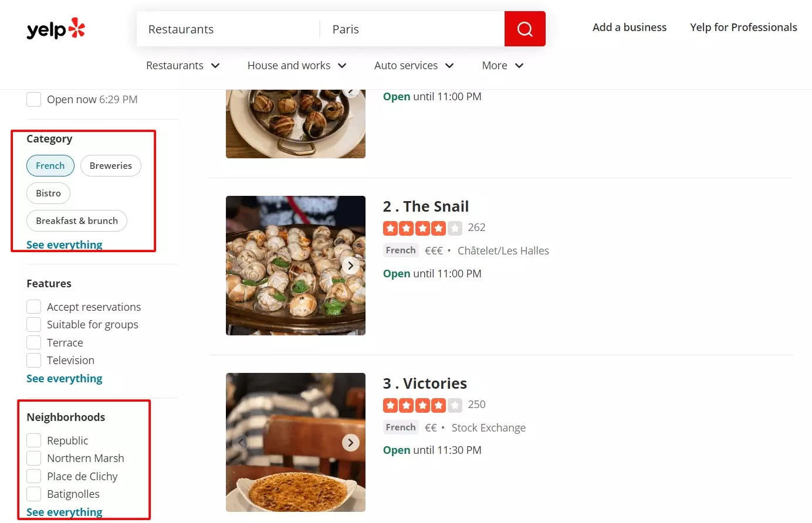Expand the Auto services dropdown
Viewport: 812px width, 523px height.
pyautogui.click(x=414, y=65)
